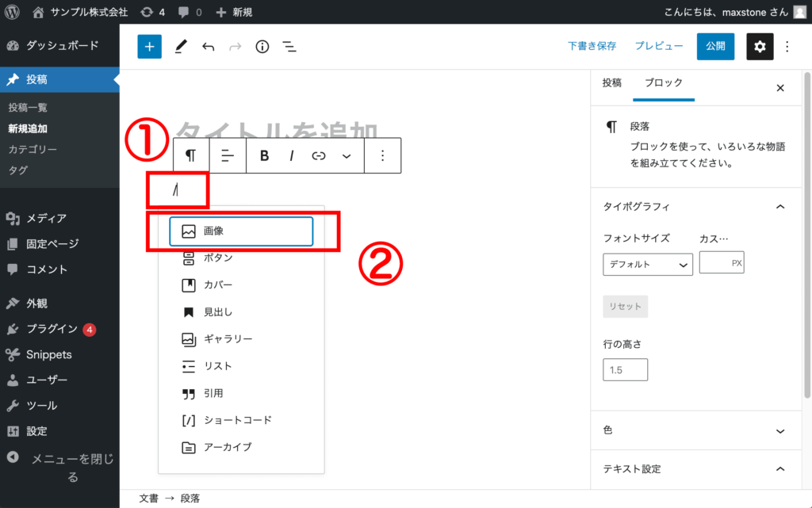This screenshot has width=812, height=508.
Task: Open the list view outline icon
Action: coord(289,46)
